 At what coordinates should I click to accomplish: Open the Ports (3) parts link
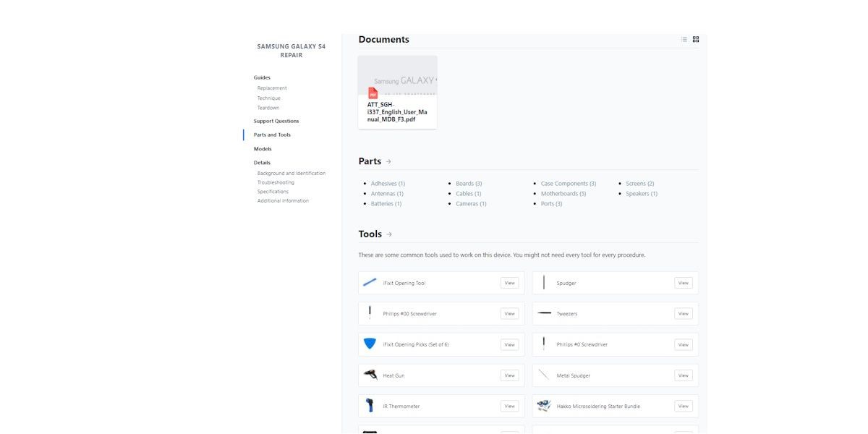551,204
